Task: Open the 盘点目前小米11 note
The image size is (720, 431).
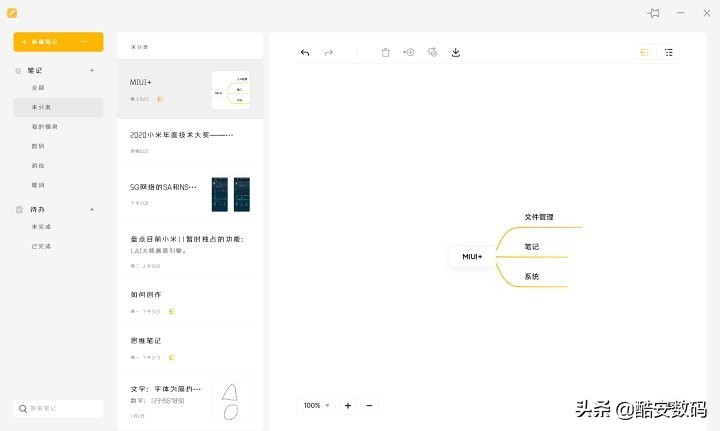Action: point(190,251)
